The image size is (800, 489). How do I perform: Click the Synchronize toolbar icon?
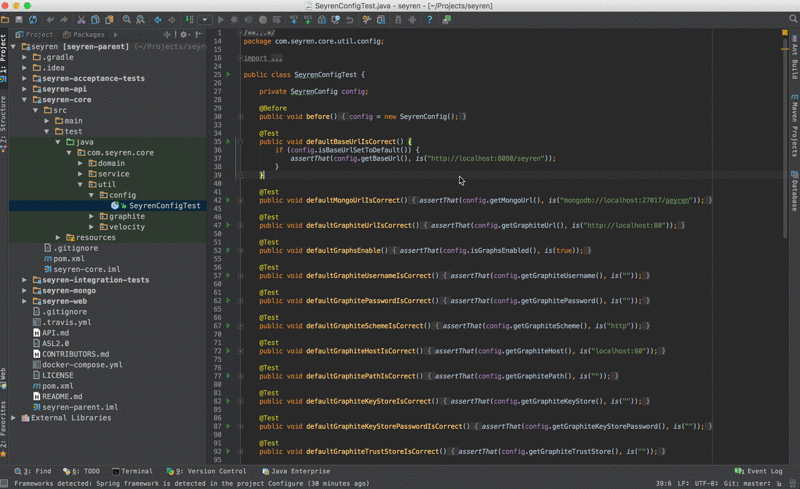coord(33,20)
